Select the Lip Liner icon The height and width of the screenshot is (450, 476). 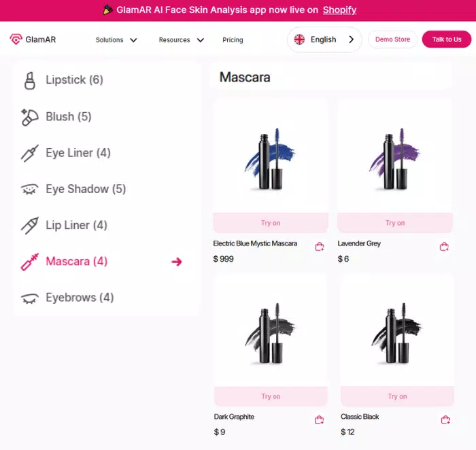point(29,226)
